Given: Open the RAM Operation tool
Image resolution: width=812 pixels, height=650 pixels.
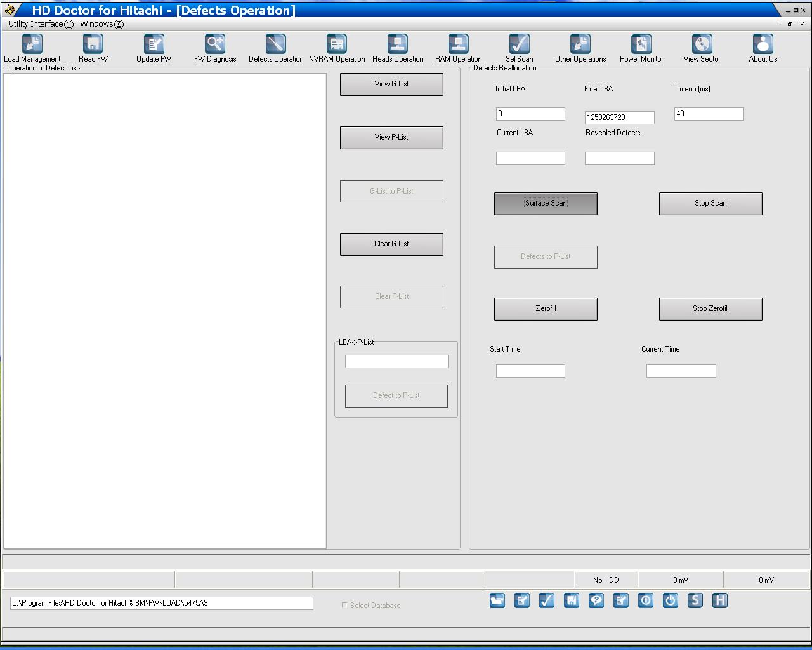Looking at the screenshot, I should [x=458, y=48].
